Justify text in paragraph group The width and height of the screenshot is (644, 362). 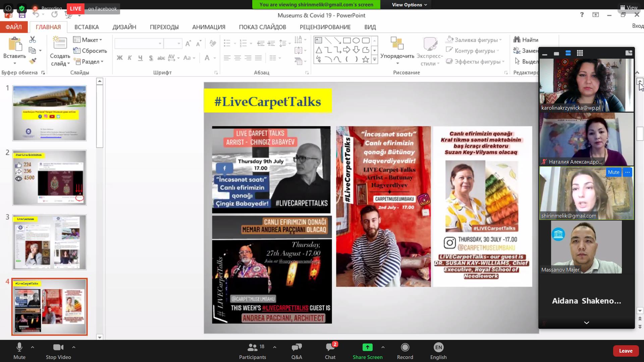click(258, 58)
